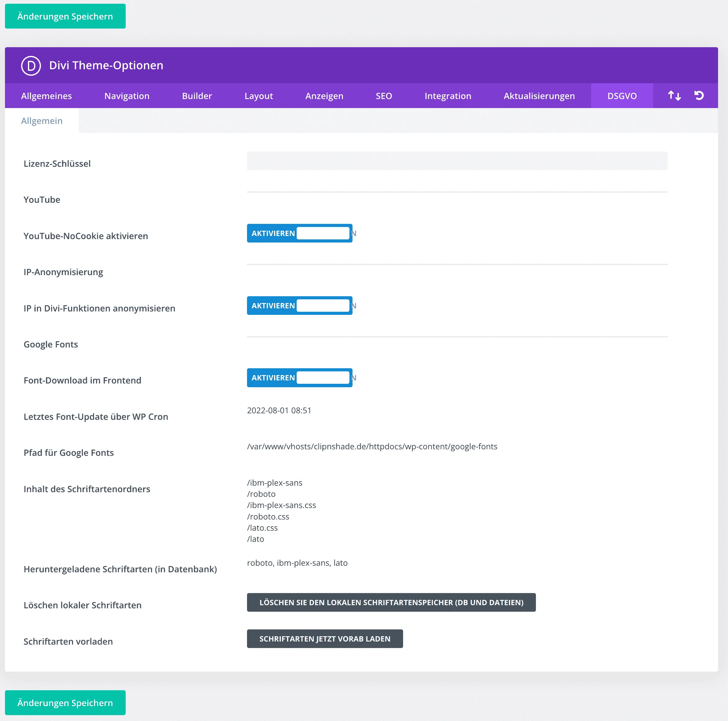Click the 2022-08-01 08:51 timestamp

point(279,411)
